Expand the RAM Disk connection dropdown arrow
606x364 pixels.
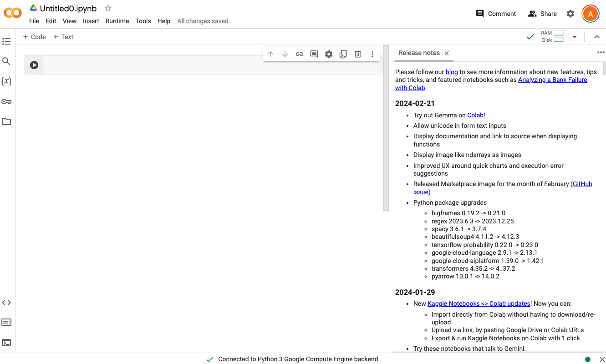(x=575, y=37)
